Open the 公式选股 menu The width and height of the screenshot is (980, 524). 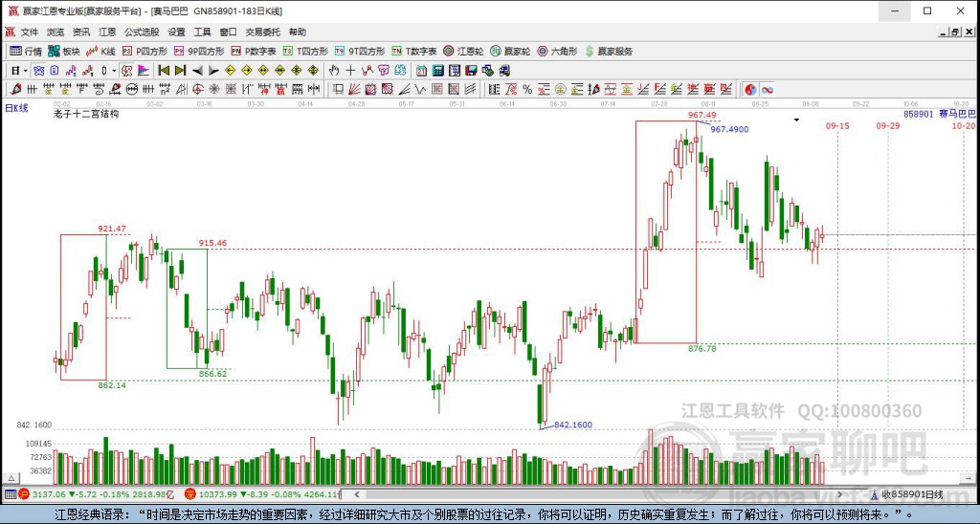(x=142, y=32)
